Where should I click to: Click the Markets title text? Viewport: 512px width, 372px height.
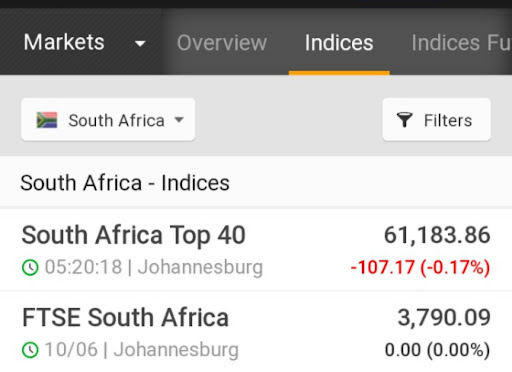pyautogui.click(x=64, y=42)
